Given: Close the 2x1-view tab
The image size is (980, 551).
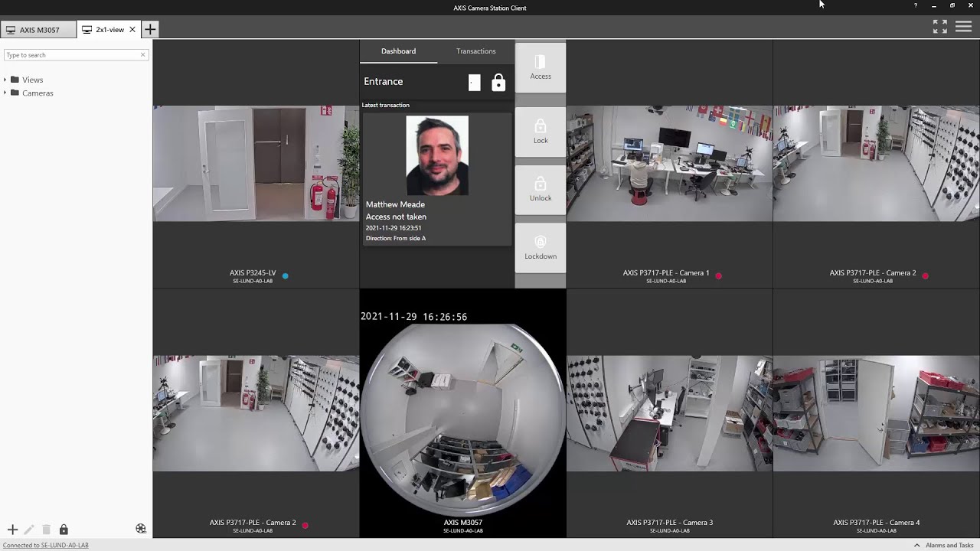Looking at the screenshot, I should click(x=132, y=30).
